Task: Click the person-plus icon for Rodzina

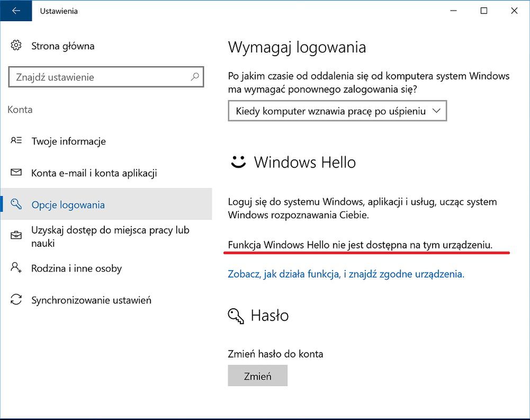Action: (16, 267)
